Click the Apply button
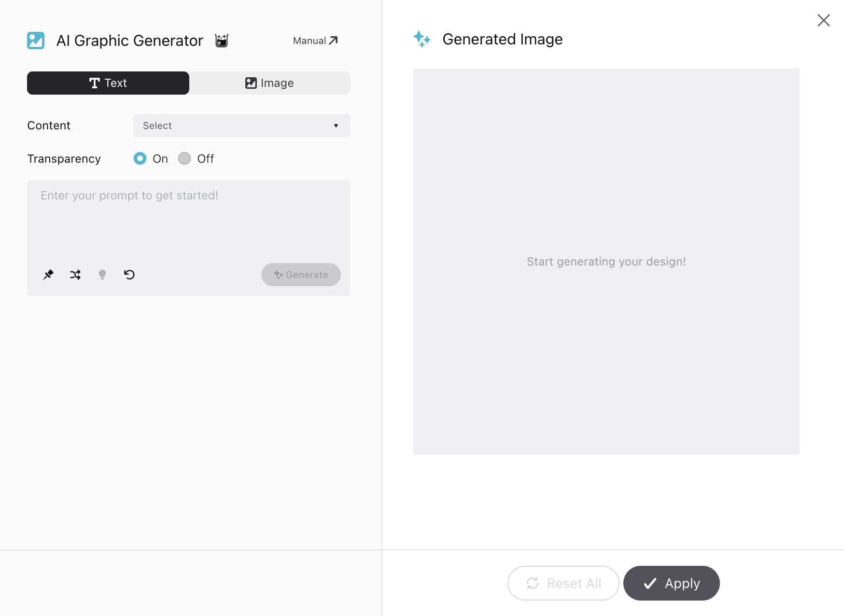Screen dimensions: 844x616 [x=671, y=583]
